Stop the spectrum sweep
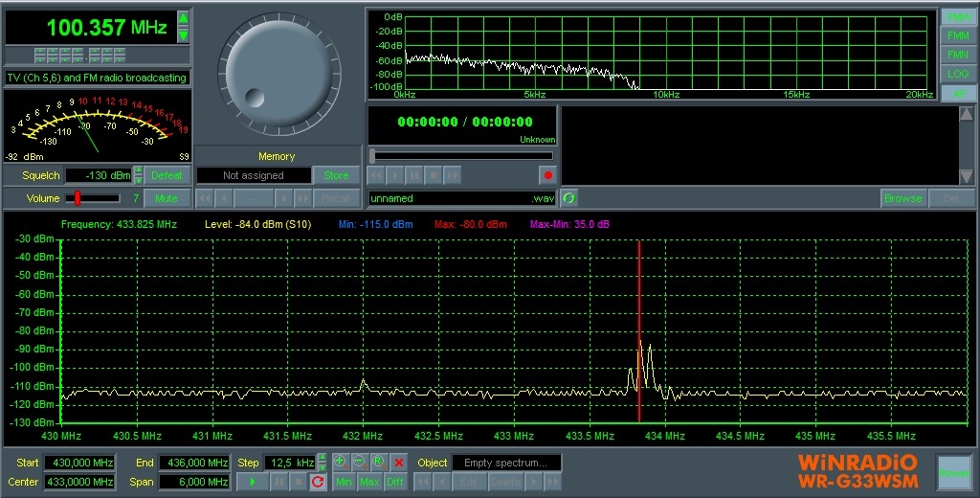Viewport: 980px width, 498px height. pyautogui.click(x=299, y=483)
